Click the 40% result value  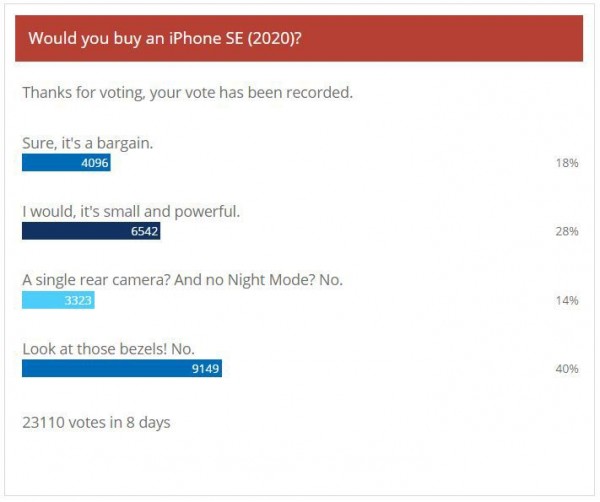click(x=567, y=369)
